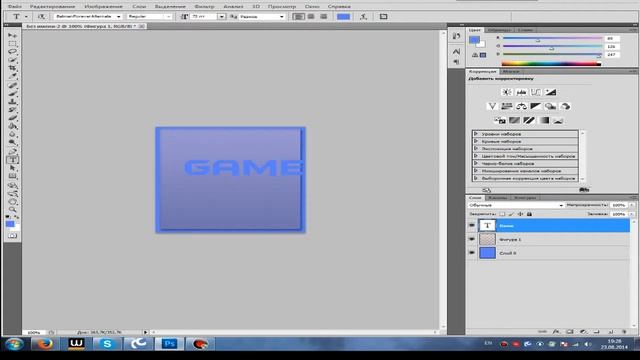Select the Move tool

pyautogui.click(x=13, y=36)
